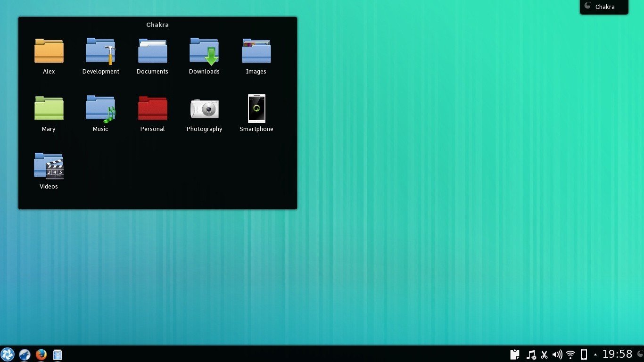The height and width of the screenshot is (362, 644).
Task: Open the Chakra application launcher in the taskbar
Action: coord(8,354)
